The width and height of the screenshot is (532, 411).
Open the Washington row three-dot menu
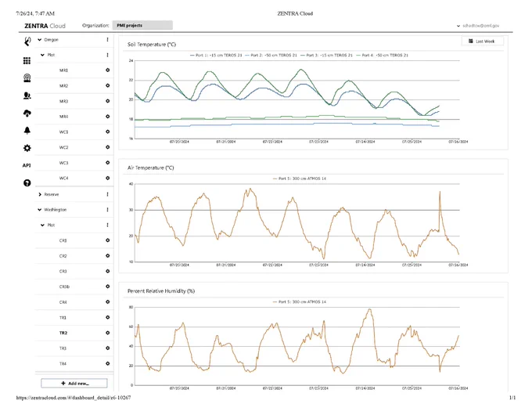[x=107, y=210]
